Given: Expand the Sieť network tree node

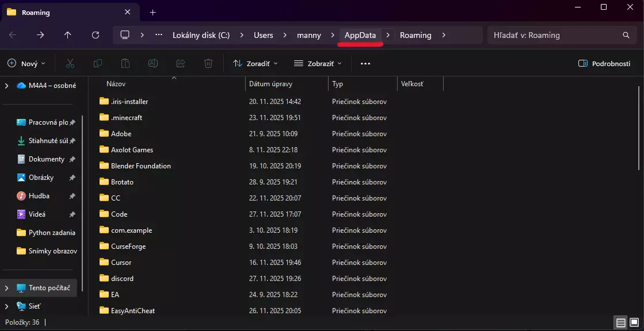Looking at the screenshot, I should point(6,306).
